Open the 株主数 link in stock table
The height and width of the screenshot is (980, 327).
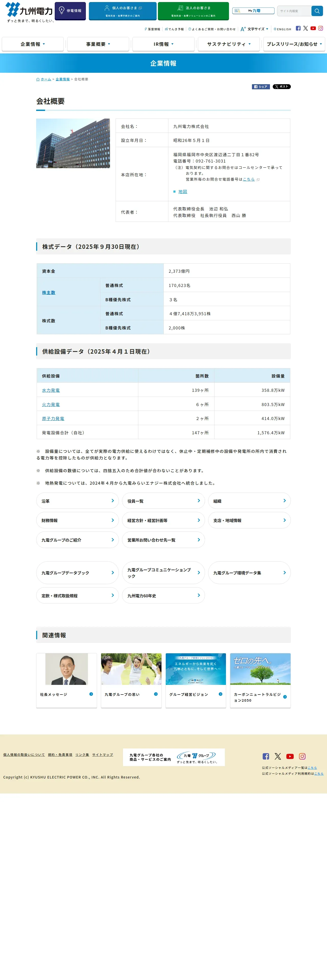coord(49,293)
